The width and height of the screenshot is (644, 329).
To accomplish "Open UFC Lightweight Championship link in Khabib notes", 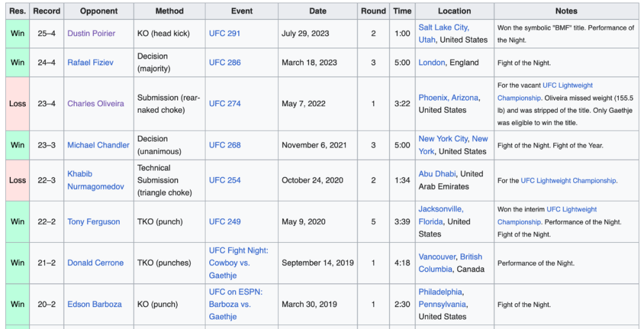I will [x=569, y=180].
